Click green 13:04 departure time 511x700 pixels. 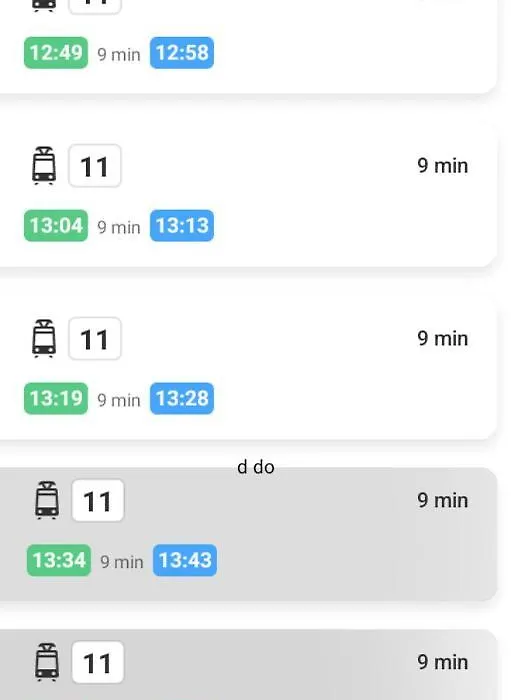coord(56,225)
